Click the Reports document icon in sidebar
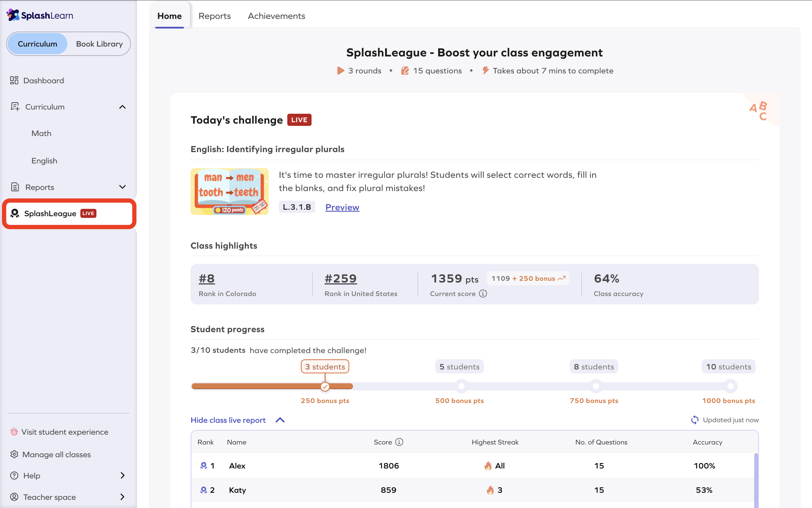Screen dimensions: 812x508 (15, 187)
